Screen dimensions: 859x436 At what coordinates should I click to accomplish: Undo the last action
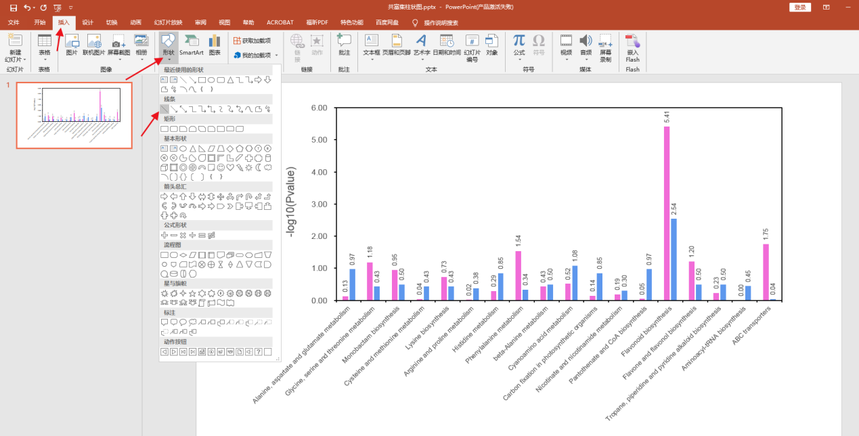27,8
